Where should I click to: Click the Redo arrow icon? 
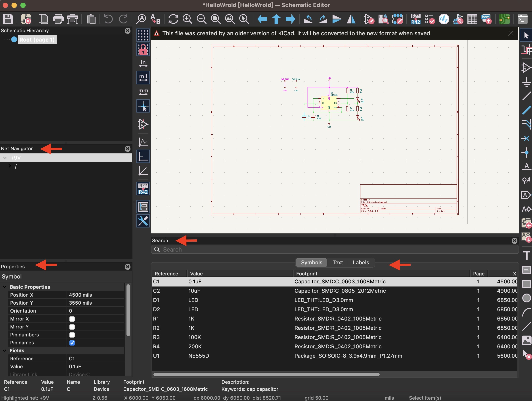click(123, 19)
